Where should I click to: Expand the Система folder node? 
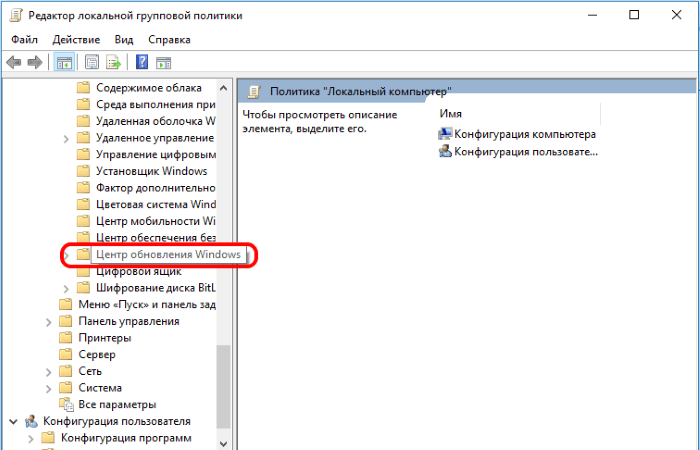pyautogui.click(x=49, y=388)
